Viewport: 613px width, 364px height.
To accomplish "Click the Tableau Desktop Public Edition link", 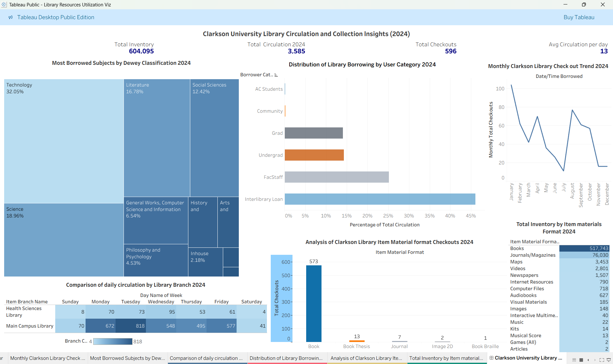I will click(56, 17).
